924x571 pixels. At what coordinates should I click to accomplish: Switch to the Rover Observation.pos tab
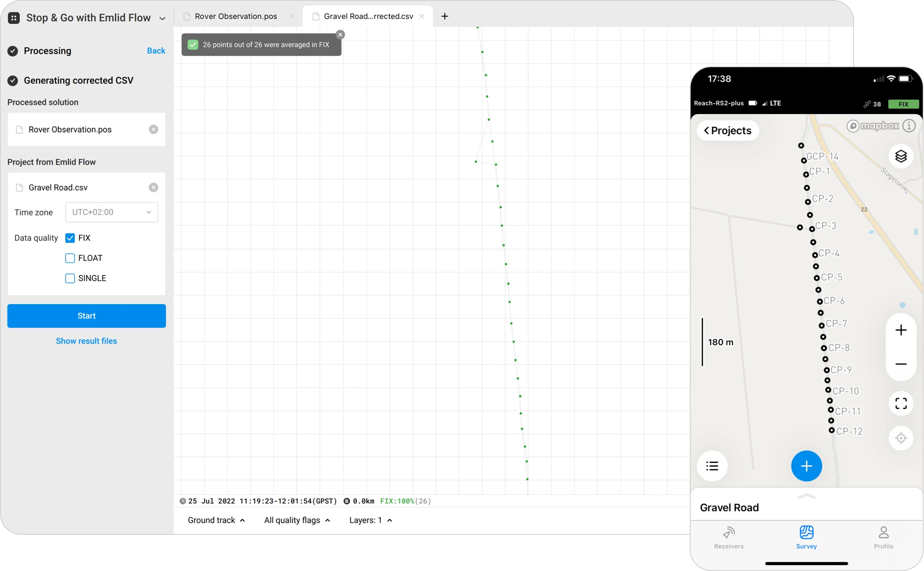click(236, 16)
